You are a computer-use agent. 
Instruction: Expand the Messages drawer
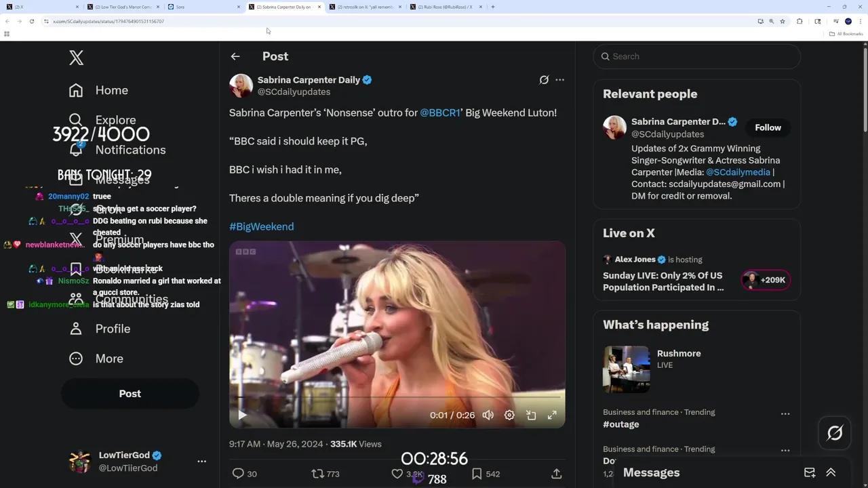tap(831, 472)
